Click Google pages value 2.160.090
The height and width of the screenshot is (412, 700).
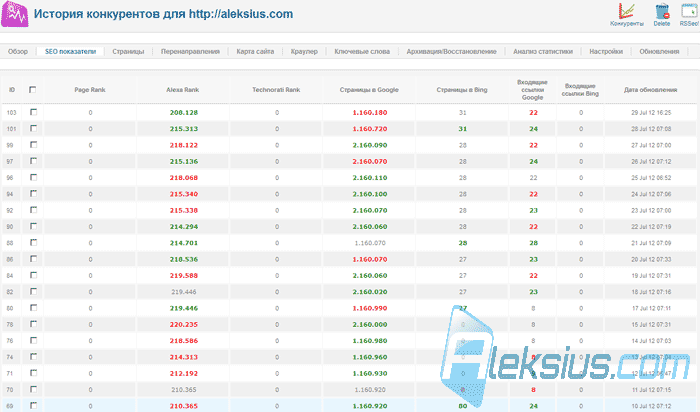tap(370, 145)
